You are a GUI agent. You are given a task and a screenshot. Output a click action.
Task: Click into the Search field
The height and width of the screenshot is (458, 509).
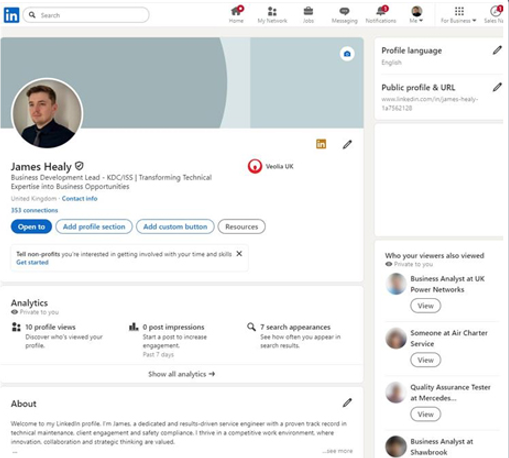point(86,15)
